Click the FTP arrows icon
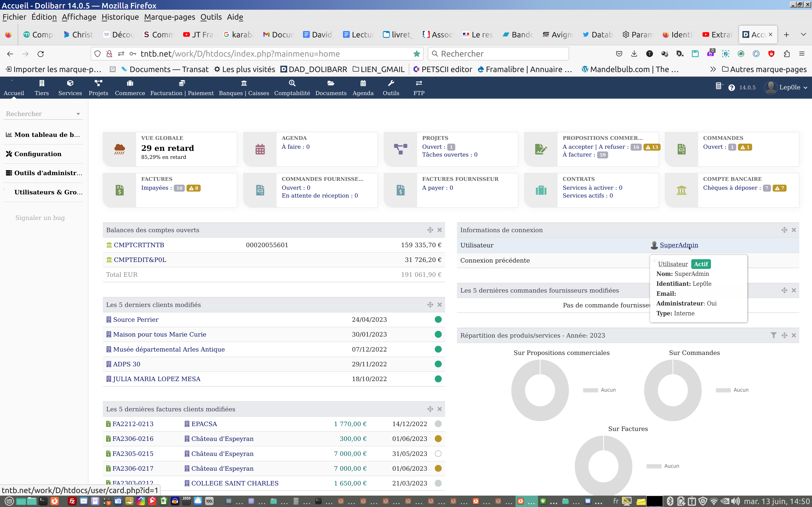 point(419,83)
